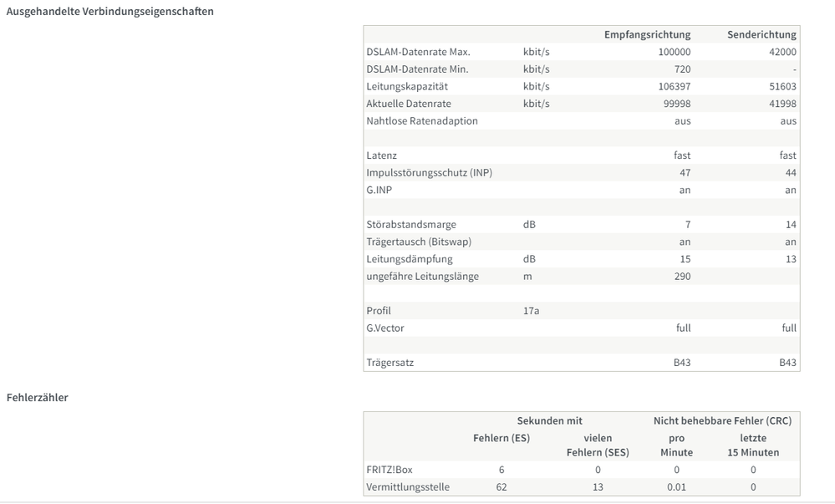Click the Nahtlose Ratenadaption row label
This screenshot has width=835, height=504.
point(422,120)
